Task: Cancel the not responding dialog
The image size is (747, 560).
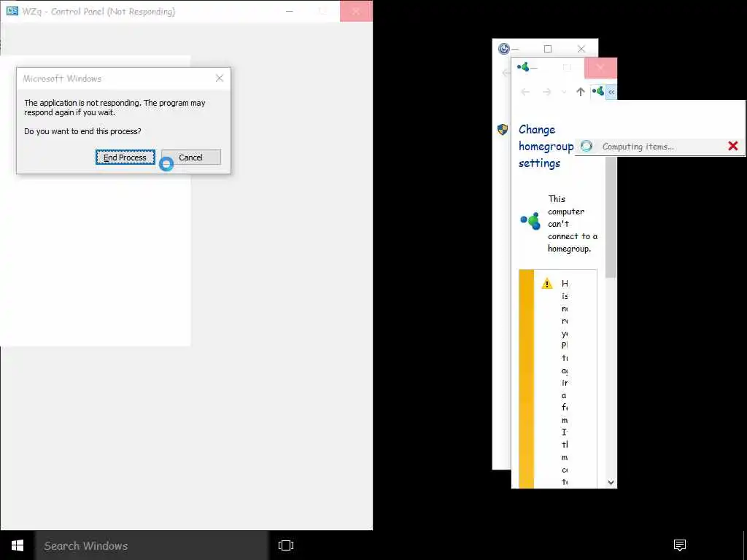Action: click(x=190, y=157)
